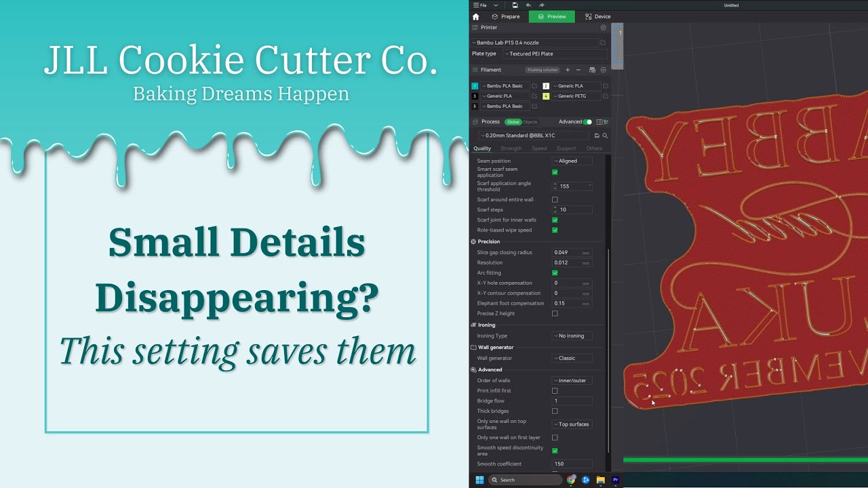This screenshot has width=868, height=488.
Task: Toggle Smart scarf seam application checkbox
Action: [x=555, y=172]
